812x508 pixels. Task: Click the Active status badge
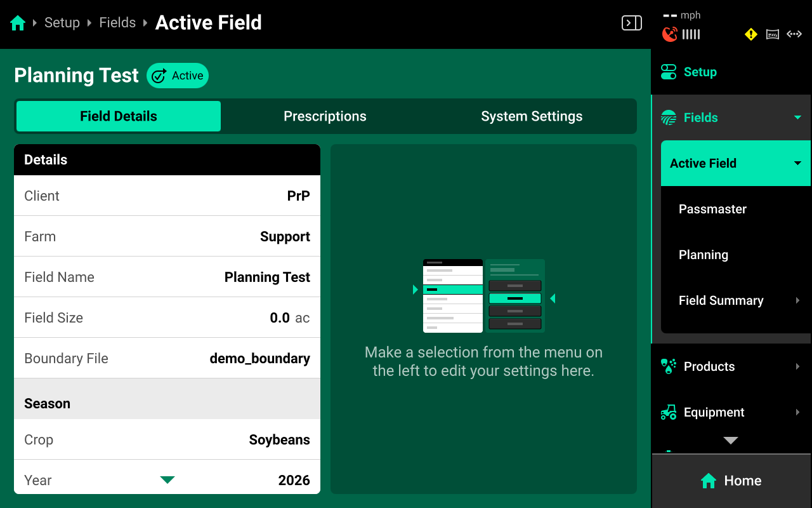178,76
